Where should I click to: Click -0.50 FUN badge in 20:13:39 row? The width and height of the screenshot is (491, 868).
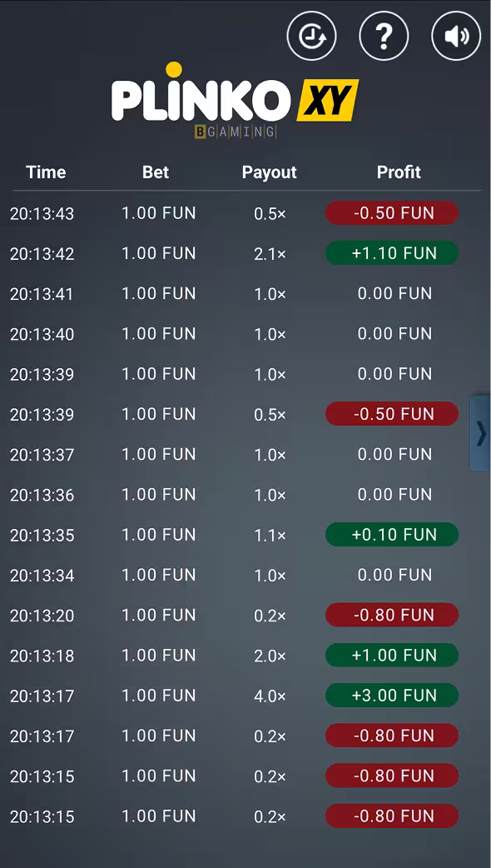tap(392, 413)
